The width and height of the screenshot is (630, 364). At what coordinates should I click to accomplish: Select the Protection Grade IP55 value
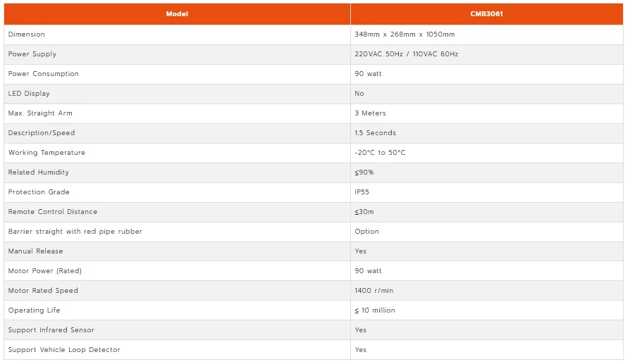click(362, 192)
